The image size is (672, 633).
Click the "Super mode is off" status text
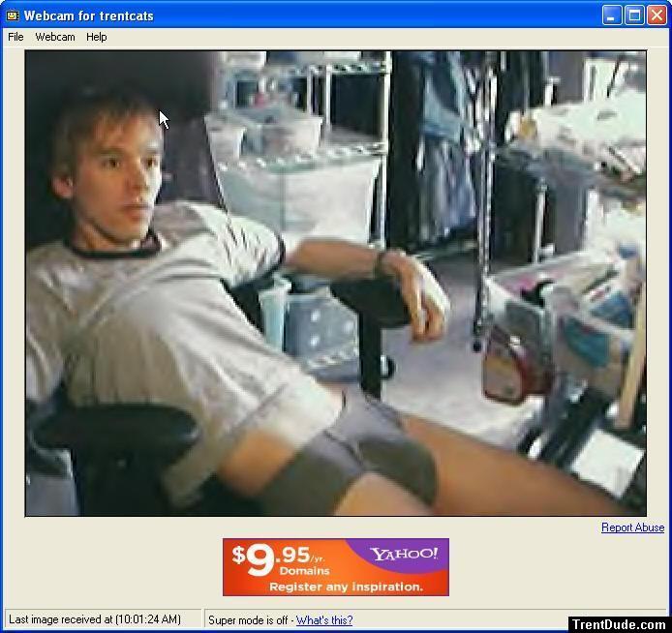pos(250,620)
